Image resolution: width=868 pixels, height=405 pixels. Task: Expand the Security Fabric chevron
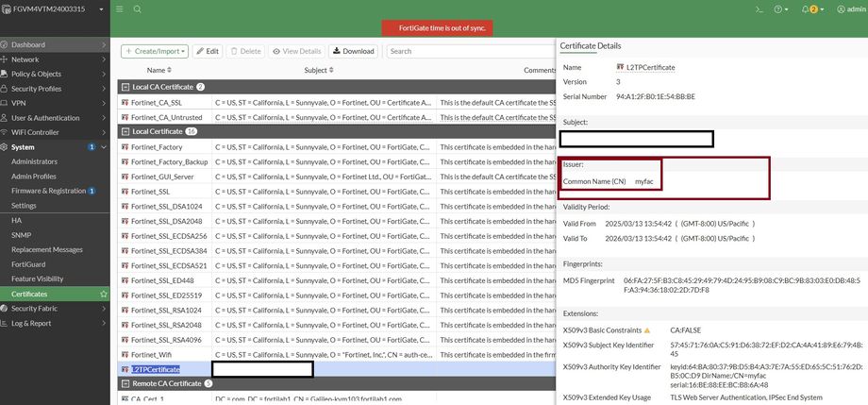(104, 309)
